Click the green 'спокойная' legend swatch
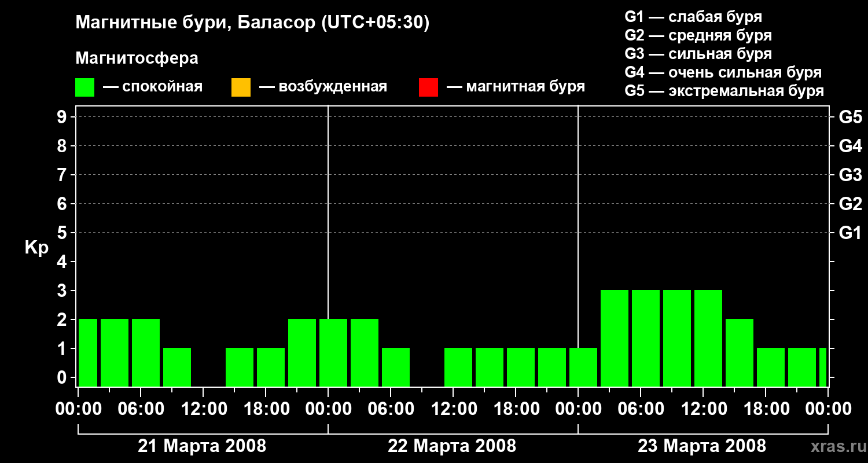 pyautogui.click(x=85, y=87)
